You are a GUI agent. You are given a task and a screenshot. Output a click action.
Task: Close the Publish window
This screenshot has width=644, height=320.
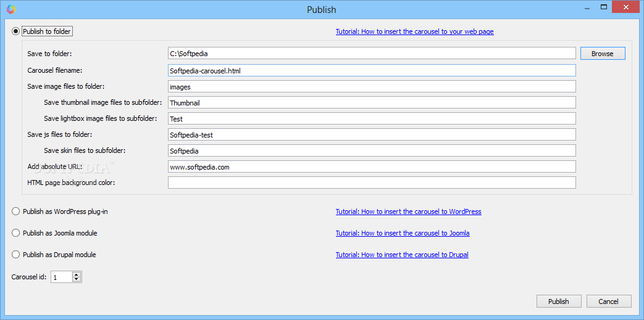(x=626, y=7)
